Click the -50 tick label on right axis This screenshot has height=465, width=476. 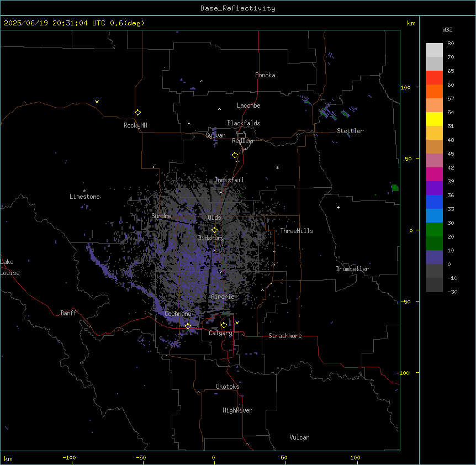click(x=405, y=302)
